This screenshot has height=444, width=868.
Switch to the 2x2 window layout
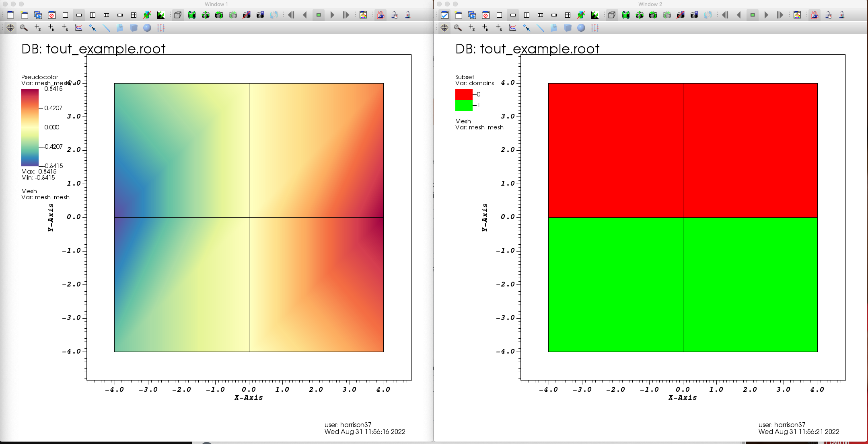coord(93,15)
